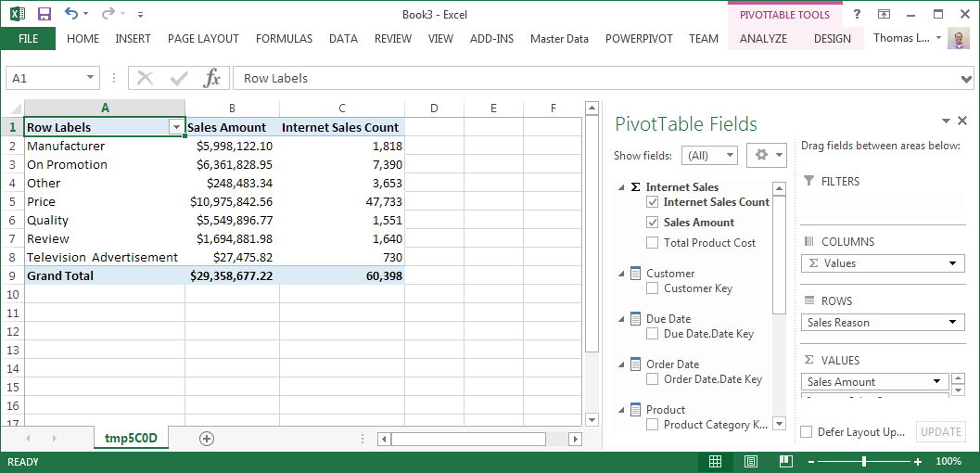Open the PivotTable Fields tools gear
This screenshot has width=980, height=473.
pyautogui.click(x=766, y=155)
